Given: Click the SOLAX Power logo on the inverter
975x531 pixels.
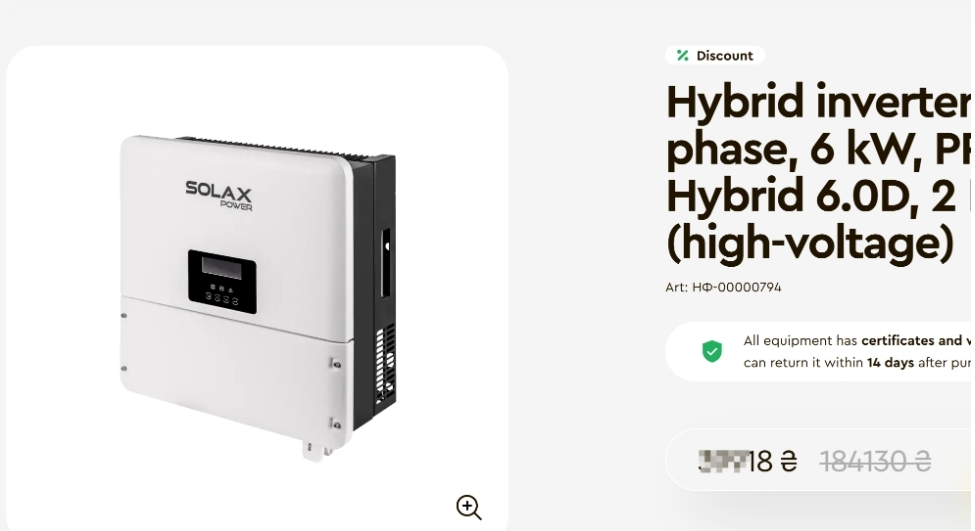Looking at the screenshot, I should (219, 195).
